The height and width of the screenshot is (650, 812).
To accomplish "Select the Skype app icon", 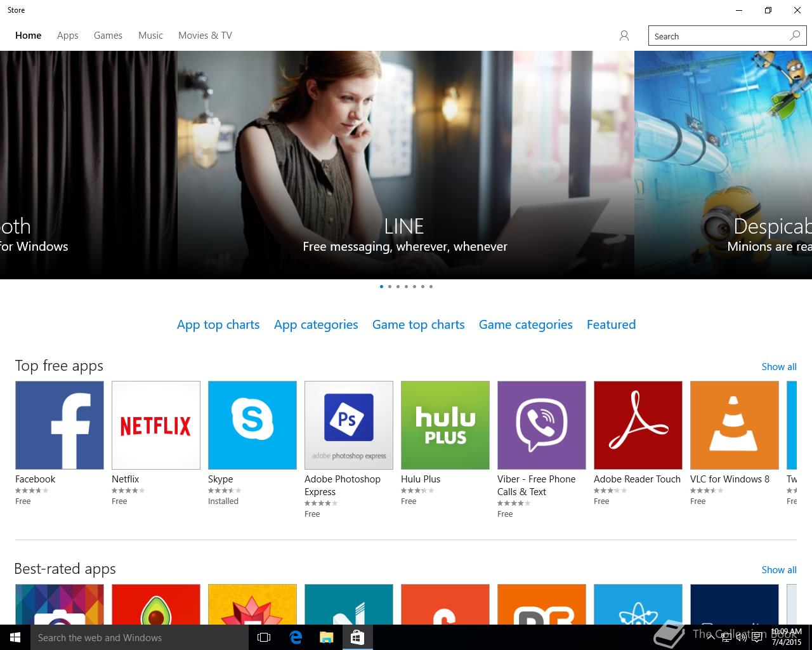I will (x=252, y=425).
